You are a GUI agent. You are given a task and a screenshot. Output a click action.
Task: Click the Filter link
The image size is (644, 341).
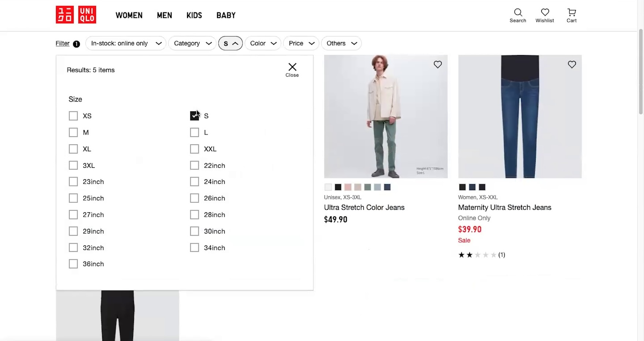(x=63, y=43)
